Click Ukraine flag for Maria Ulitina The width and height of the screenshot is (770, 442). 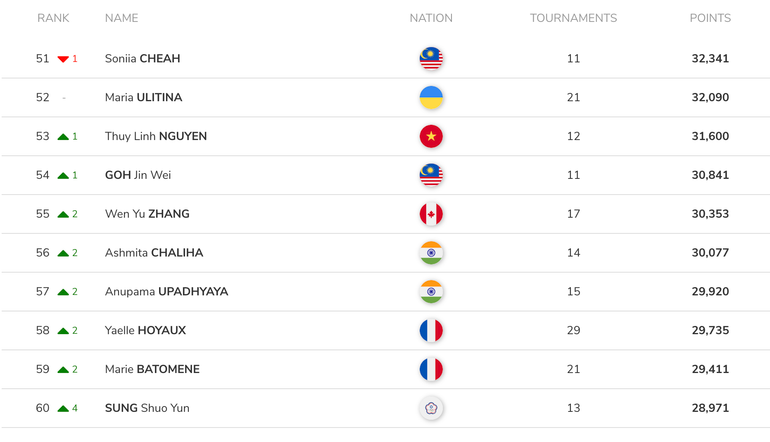[431, 98]
